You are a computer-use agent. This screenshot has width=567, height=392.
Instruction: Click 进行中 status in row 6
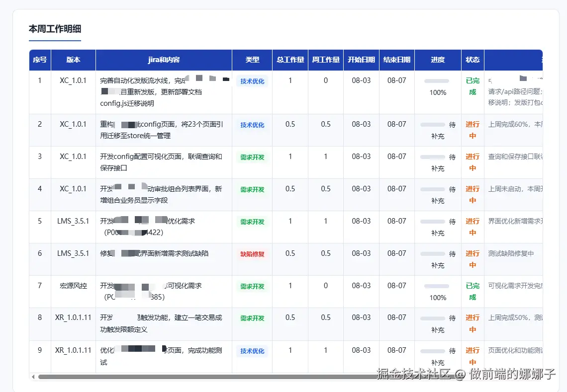coord(472,259)
